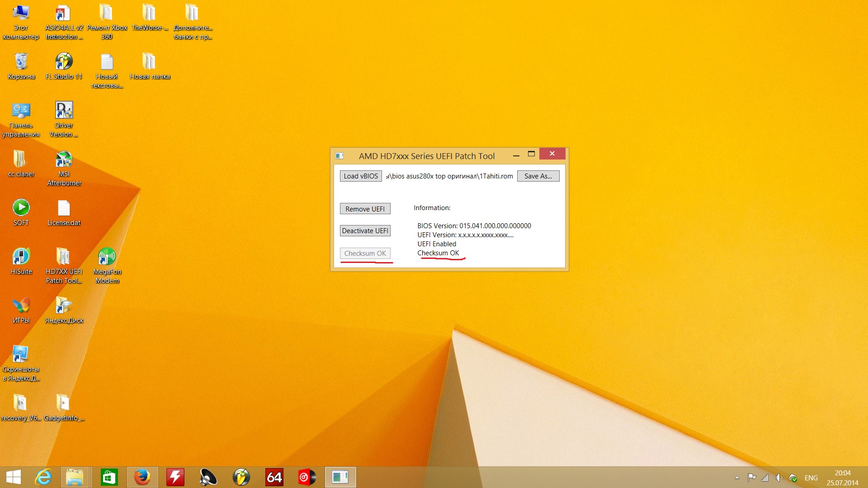The height and width of the screenshot is (488, 868).
Task: Show hidden tray icons arrow
Action: click(737, 478)
